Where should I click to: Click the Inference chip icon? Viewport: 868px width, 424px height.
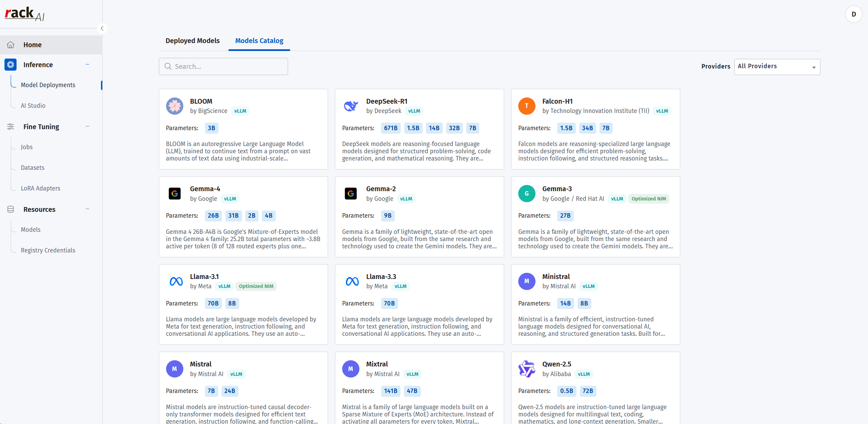pos(11,65)
